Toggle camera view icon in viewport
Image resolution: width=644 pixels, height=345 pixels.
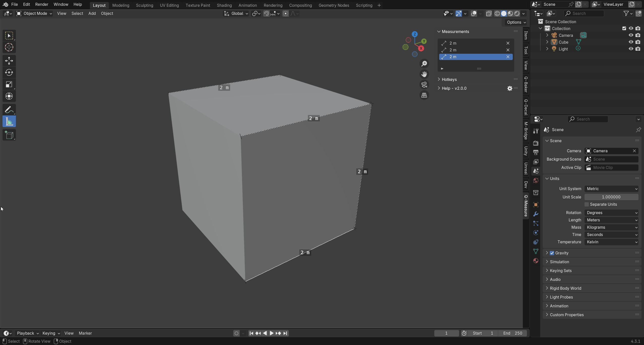coord(424,85)
